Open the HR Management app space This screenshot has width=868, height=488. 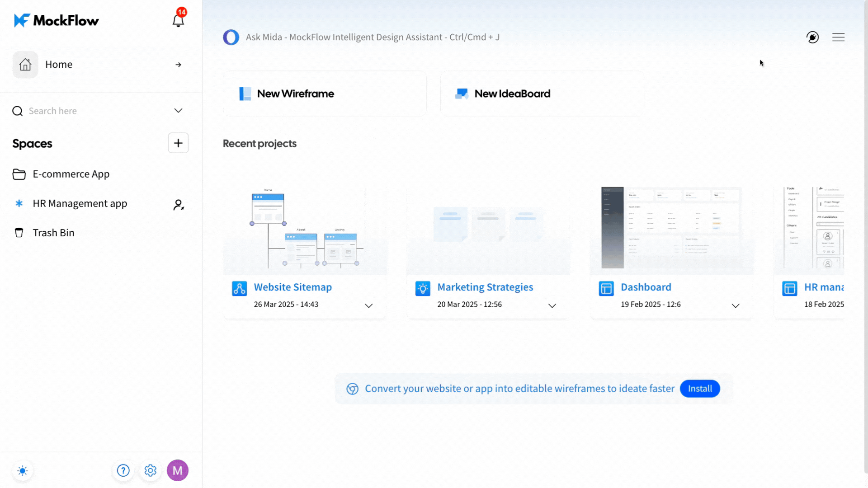[80, 203]
